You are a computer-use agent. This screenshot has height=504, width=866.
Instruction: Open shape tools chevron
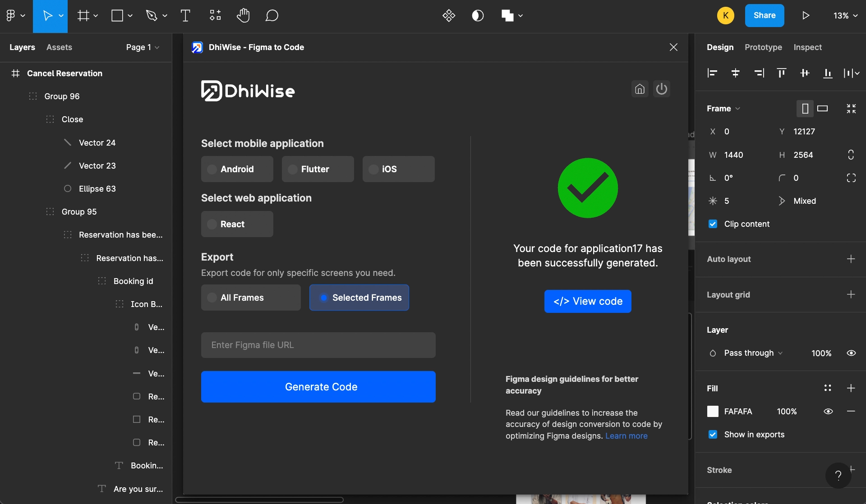pos(130,16)
